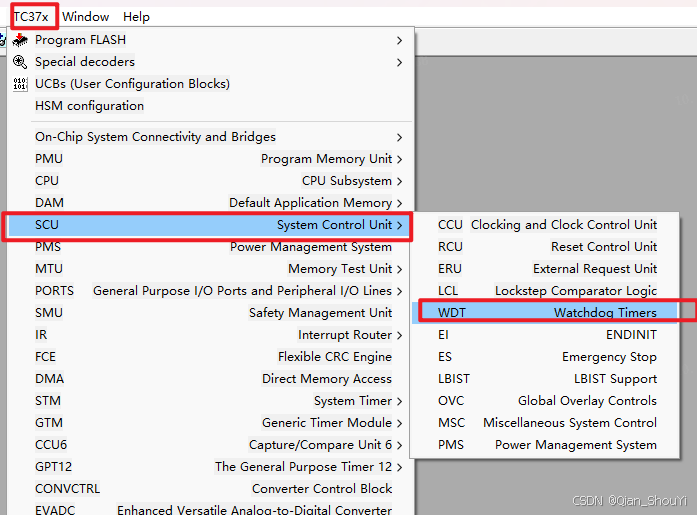Click the "PORTS" abbreviation text
697x515 pixels.
click(x=54, y=291)
